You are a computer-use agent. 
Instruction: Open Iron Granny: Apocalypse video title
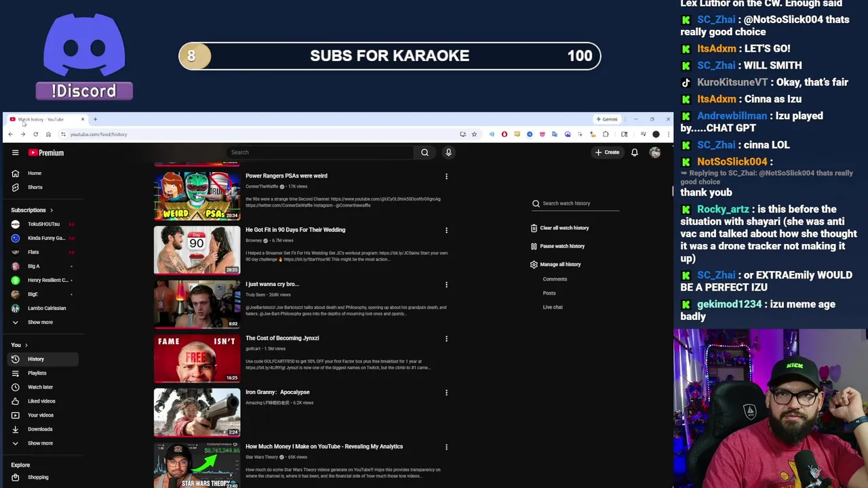[x=277, y=392]
